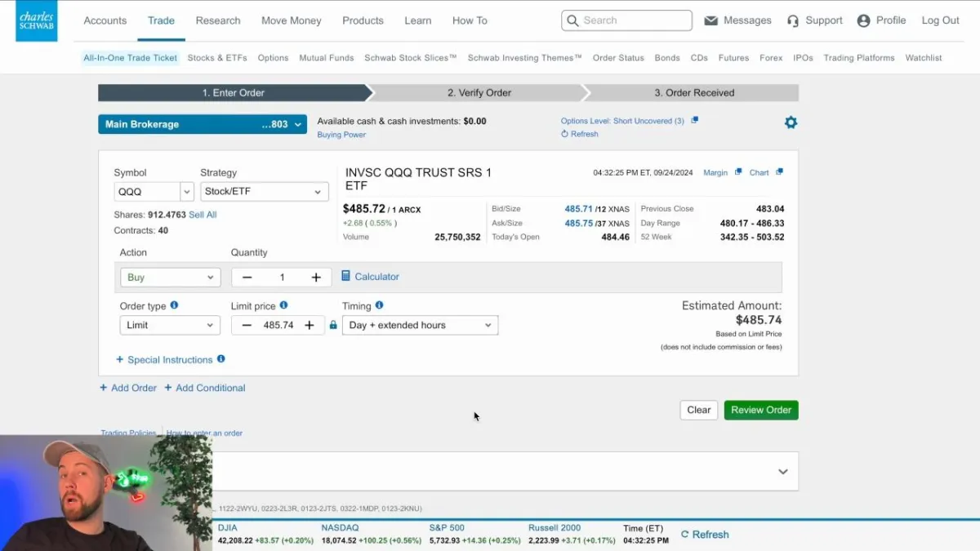Click the Limit price value field
Viewport: 980px width, 551px height.
(x=278, y=325)
